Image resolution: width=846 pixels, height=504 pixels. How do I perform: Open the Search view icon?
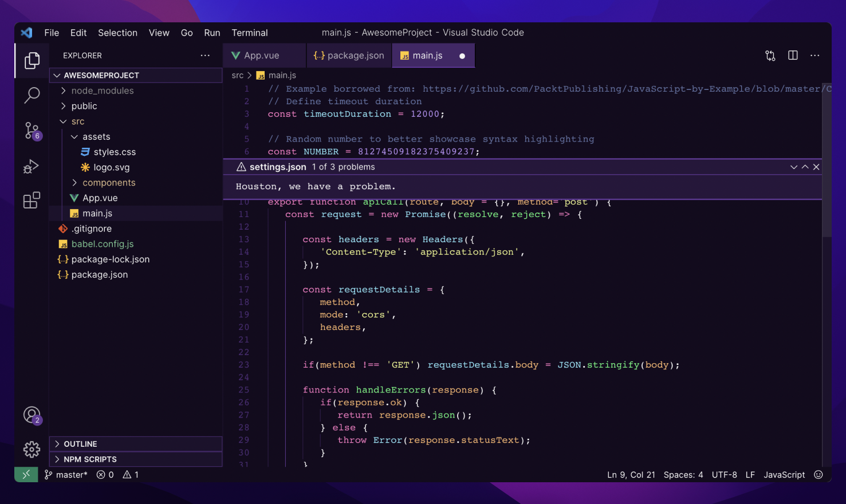coord(32,95)
